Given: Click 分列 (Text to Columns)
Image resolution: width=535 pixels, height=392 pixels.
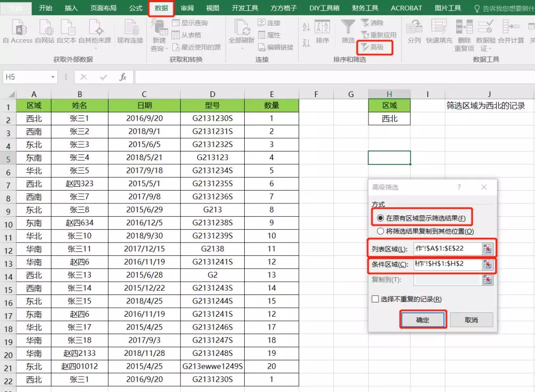Looking at the screenshot, I should coord(414,31).
